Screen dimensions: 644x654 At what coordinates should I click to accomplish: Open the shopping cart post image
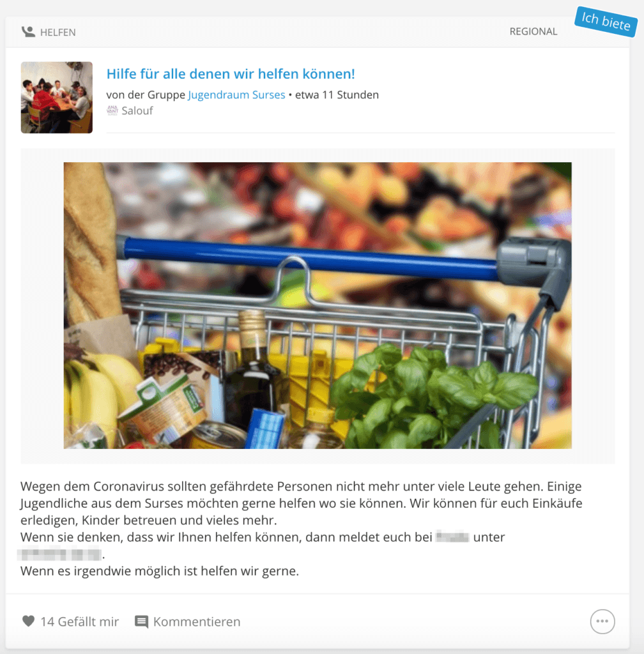[x=318, y=305]
